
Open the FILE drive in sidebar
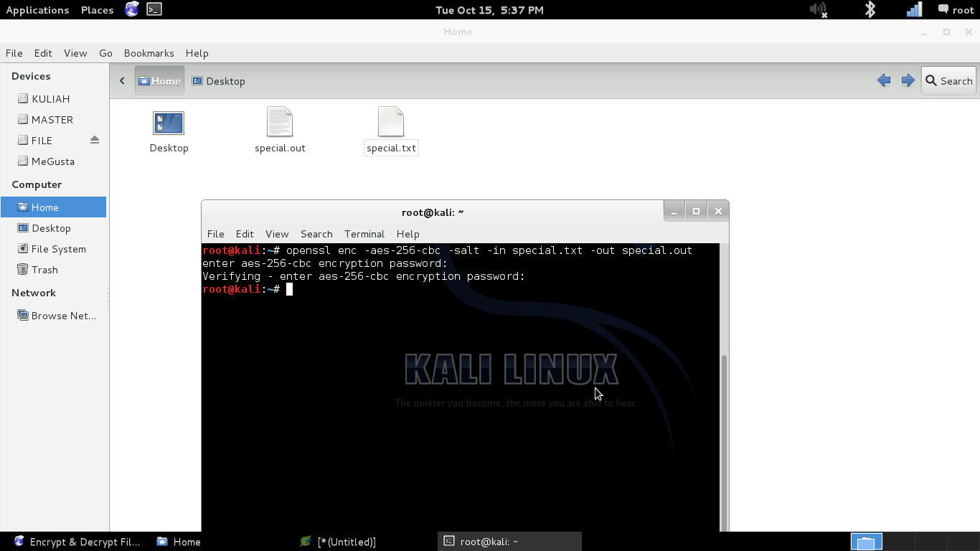(43, 141)
